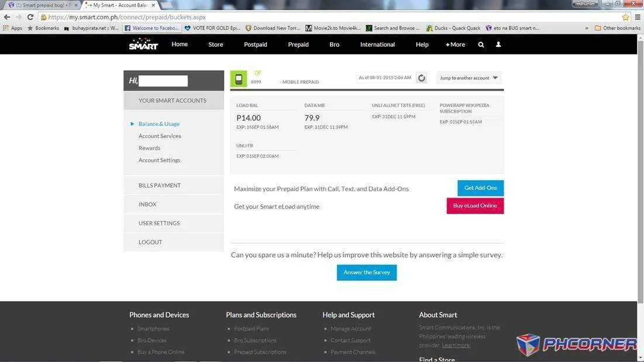The height and width of the screenshot is (362, 644).
Task: Open the Bro Subscriptions footer link
Action: point(255,340)
